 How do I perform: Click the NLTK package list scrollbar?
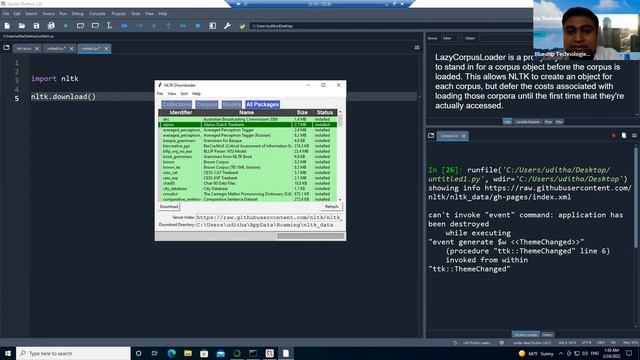tap(340, 155)
